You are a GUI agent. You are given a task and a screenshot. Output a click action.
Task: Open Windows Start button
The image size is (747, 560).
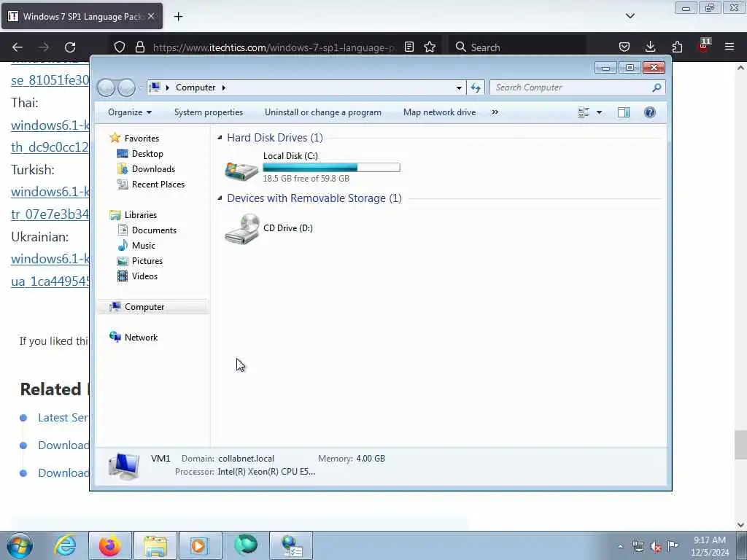20,545
